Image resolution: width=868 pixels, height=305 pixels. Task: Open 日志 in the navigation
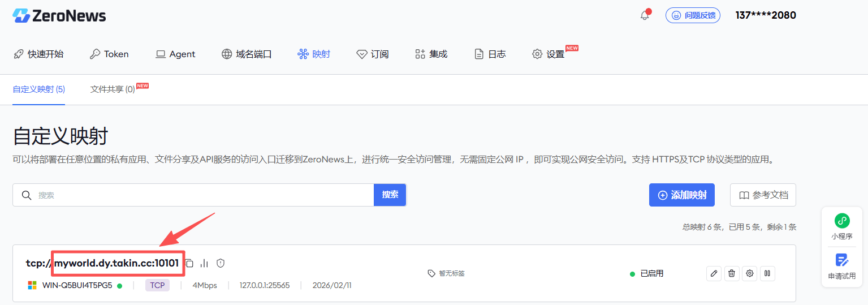[490, 54]
